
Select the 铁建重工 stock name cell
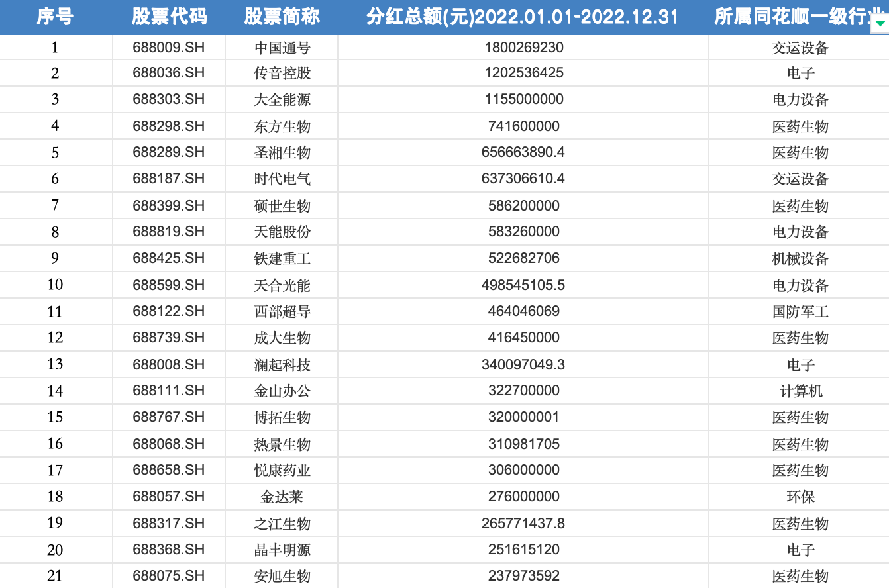(282, 258)
